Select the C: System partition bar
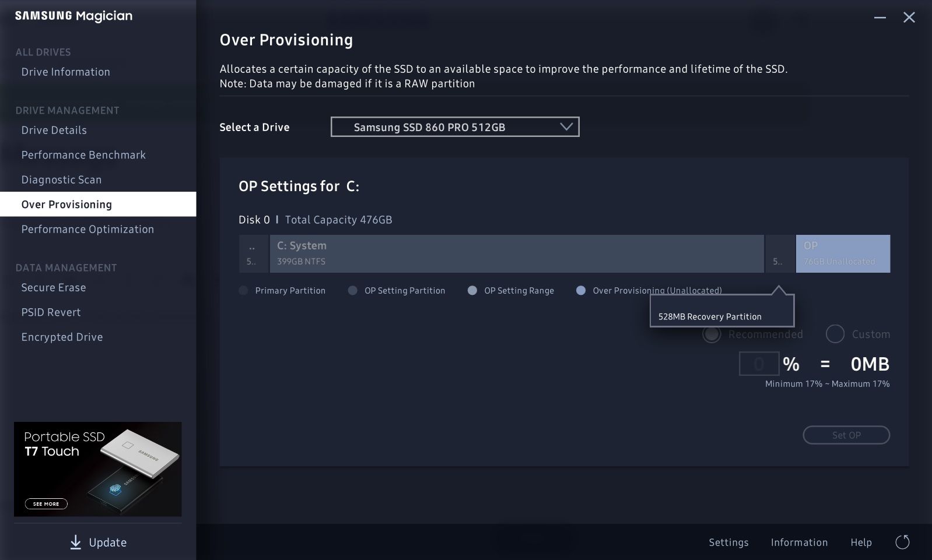The image size is (932, 560). [516, 253]
